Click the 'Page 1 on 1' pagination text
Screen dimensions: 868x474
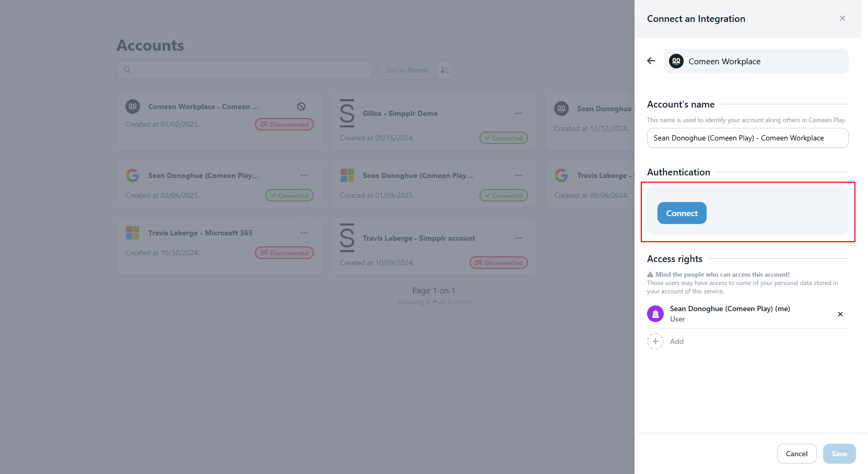pos(433,290)
